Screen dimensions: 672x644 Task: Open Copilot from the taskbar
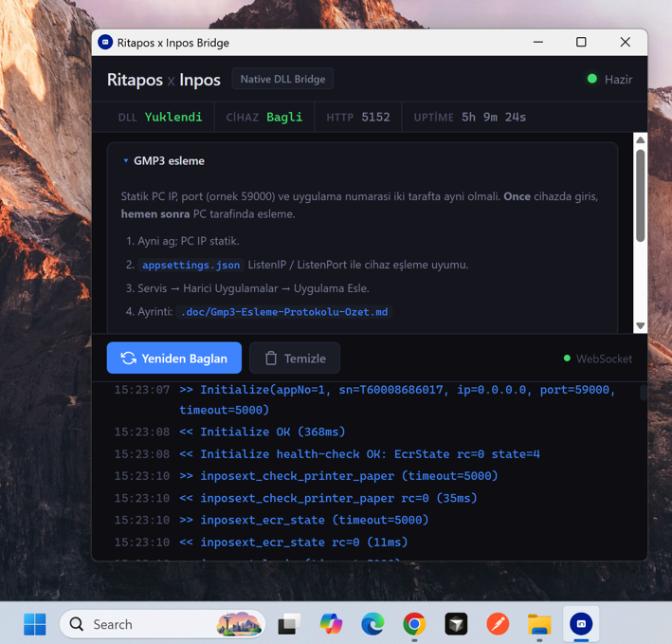point(331,624)
